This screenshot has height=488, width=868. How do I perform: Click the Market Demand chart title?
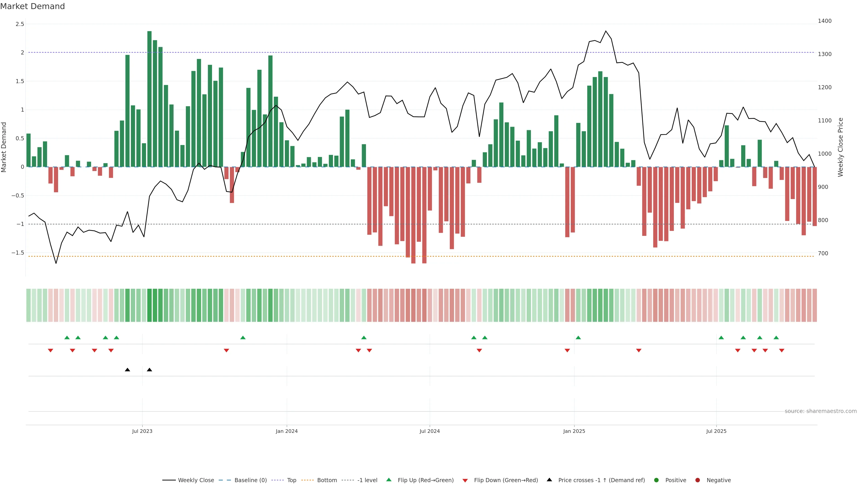point(32,6)
